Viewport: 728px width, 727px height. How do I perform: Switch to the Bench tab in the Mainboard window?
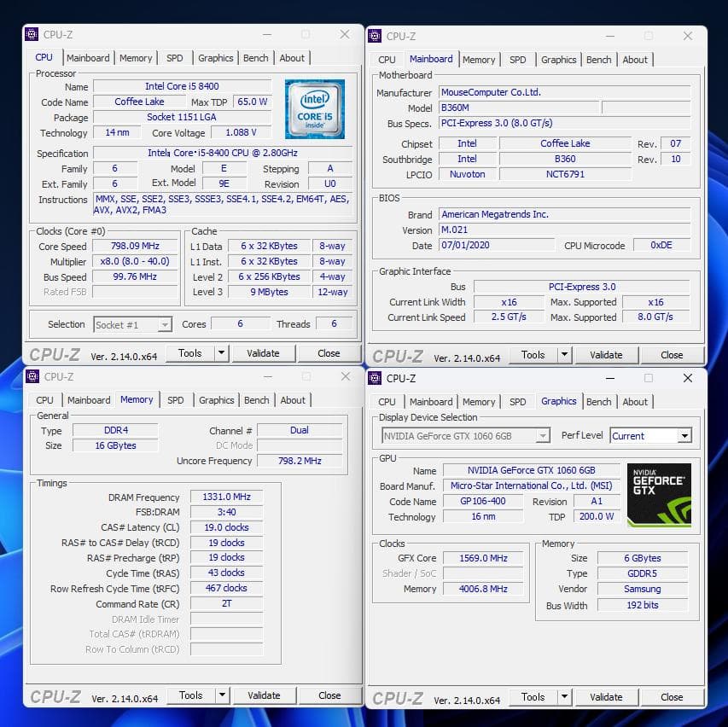click(598, 59)
